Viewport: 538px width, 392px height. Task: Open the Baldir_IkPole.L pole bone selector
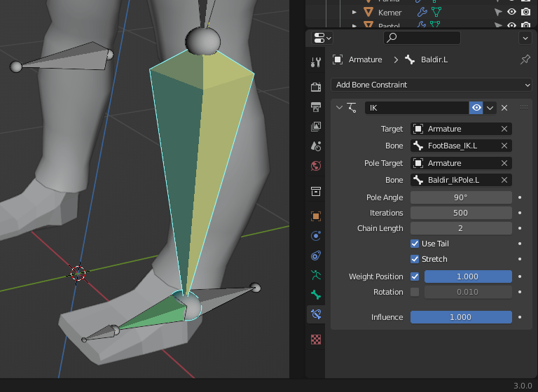[x=455, y=180]
